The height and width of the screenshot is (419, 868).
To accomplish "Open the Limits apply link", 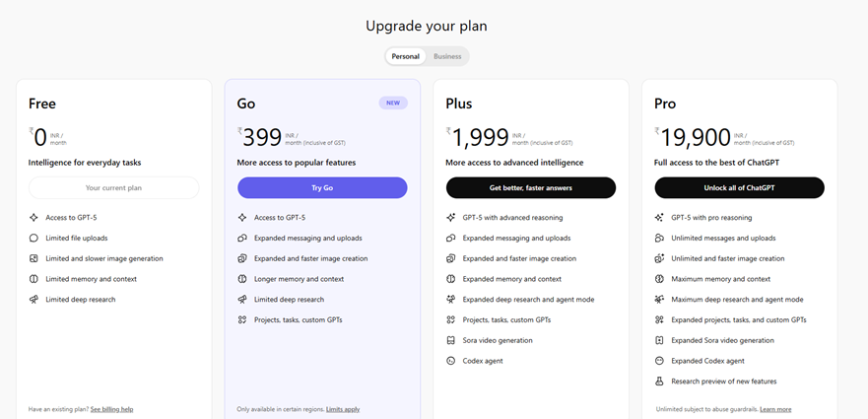I will pos(343,409).
